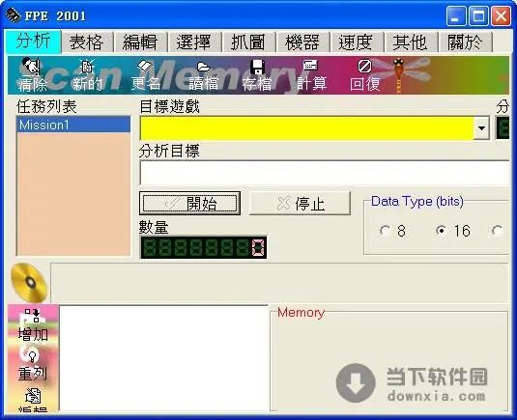Click the 分析目標 analysis target input field
This screenshot has height=420, width=517.
tap(325, 173)
